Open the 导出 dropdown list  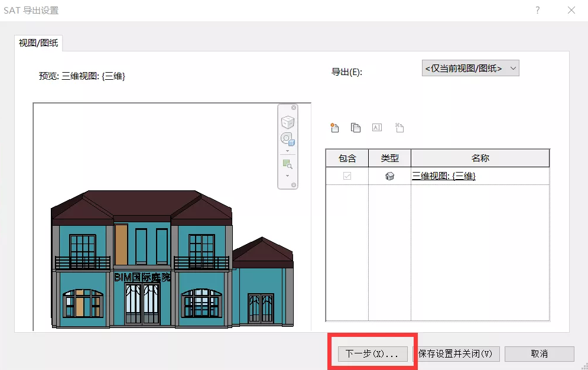point(470,68)
